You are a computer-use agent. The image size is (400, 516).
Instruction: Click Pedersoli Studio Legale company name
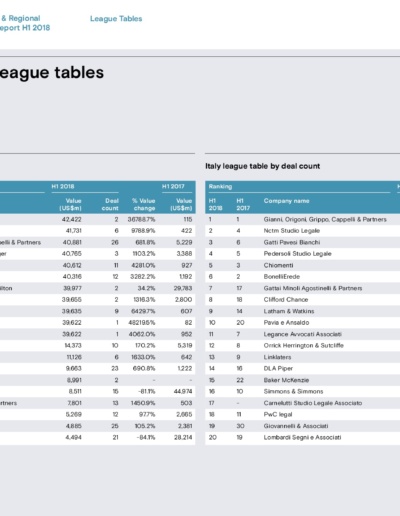point(297,254)
